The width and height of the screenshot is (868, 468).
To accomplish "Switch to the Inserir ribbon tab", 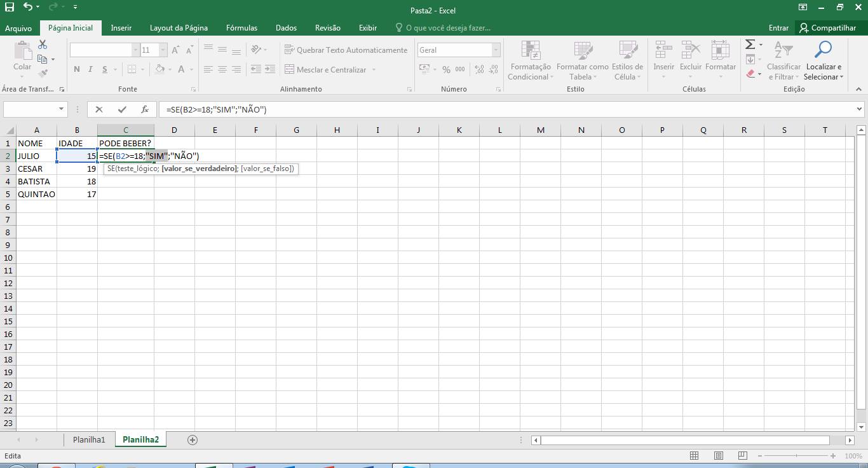I will [x=121, y=28].
